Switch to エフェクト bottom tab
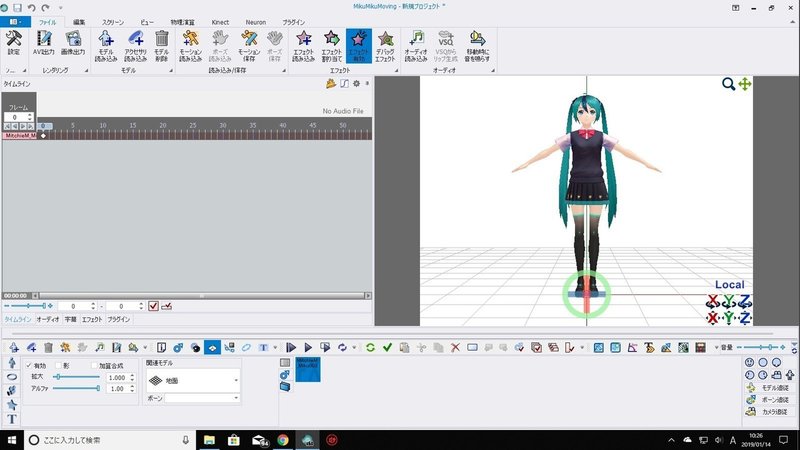 (x=92, y=319)
